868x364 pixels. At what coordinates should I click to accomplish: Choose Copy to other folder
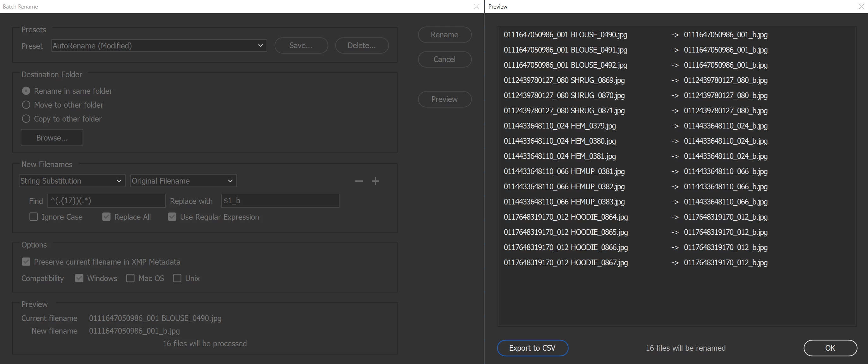pos(26,119)
